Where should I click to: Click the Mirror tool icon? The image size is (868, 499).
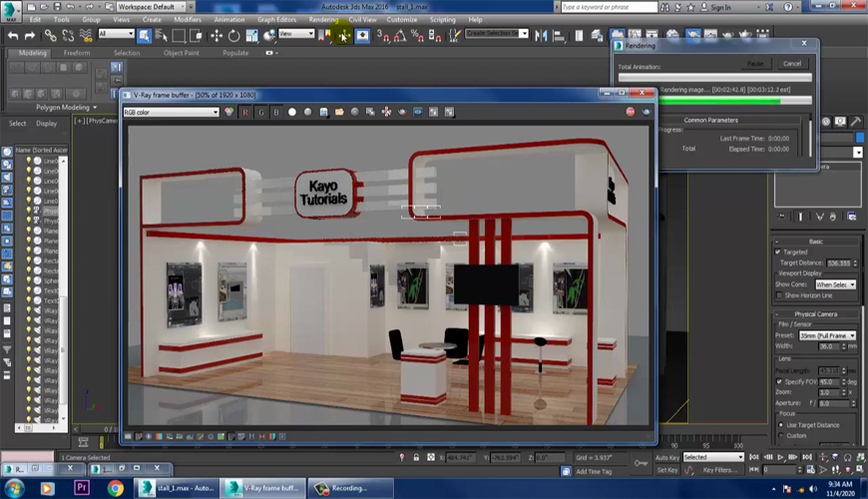pos(541,36)
